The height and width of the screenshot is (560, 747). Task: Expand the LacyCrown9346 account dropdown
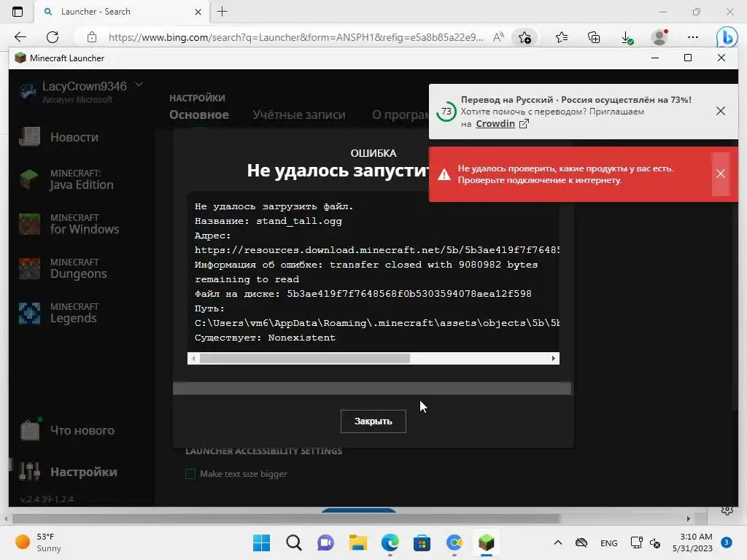pos(139,85)
